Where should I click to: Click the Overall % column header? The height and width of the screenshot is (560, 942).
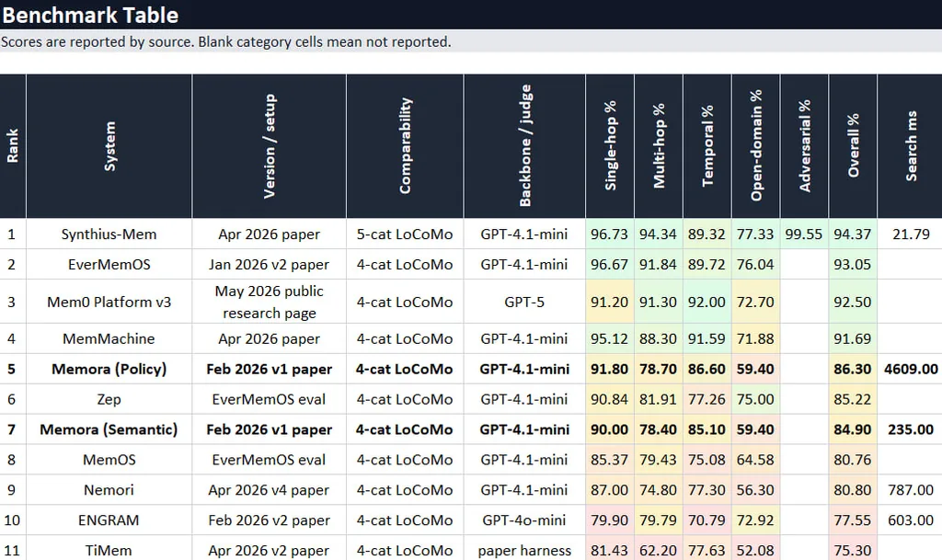click(x=853, y=146)
